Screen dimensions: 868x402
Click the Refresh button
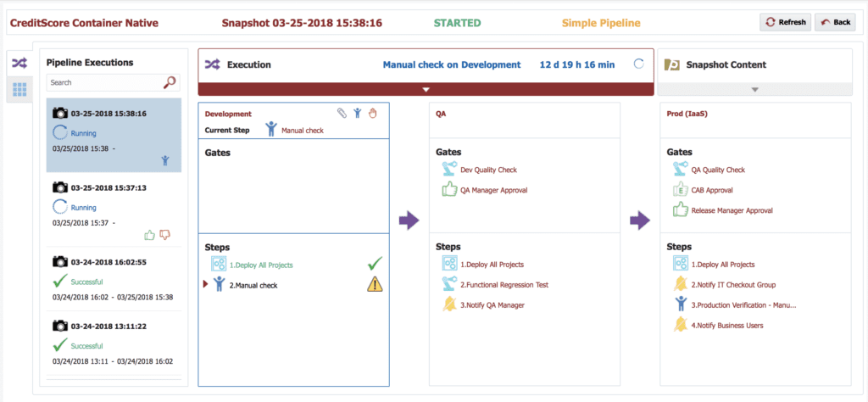785,22
